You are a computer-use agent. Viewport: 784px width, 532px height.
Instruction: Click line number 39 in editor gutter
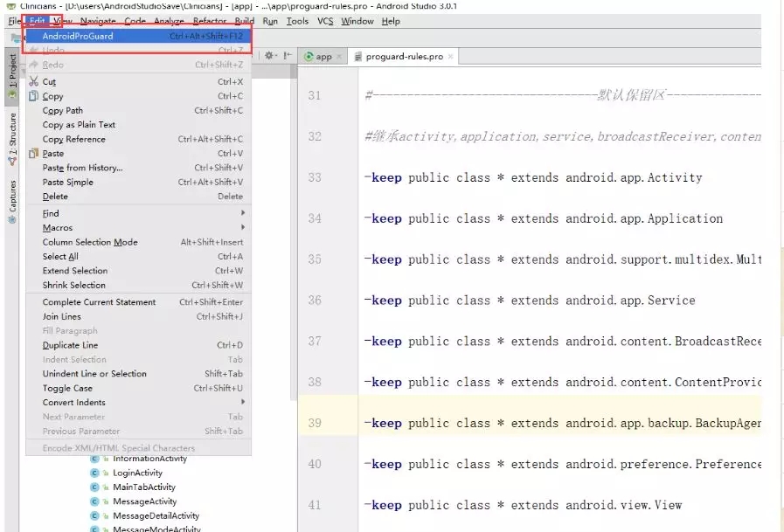pos(315,423)
